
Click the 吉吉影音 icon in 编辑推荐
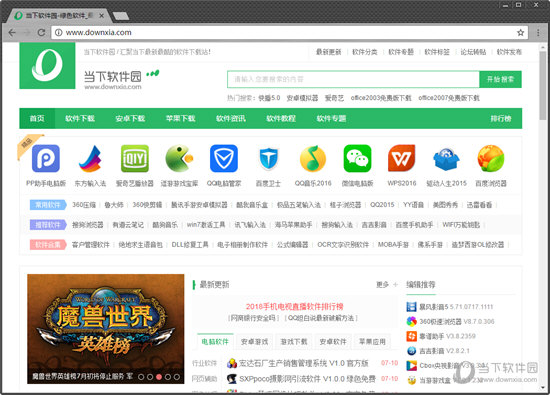coord(411,351)
